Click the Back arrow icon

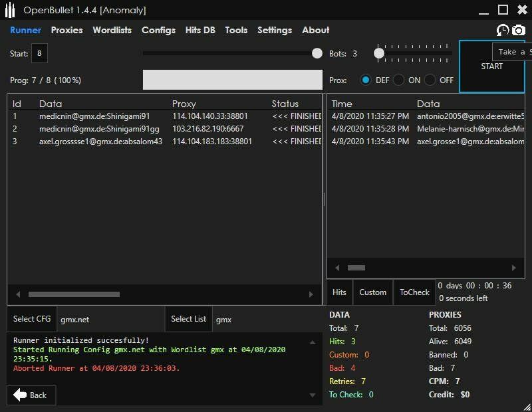click(20, 395)
